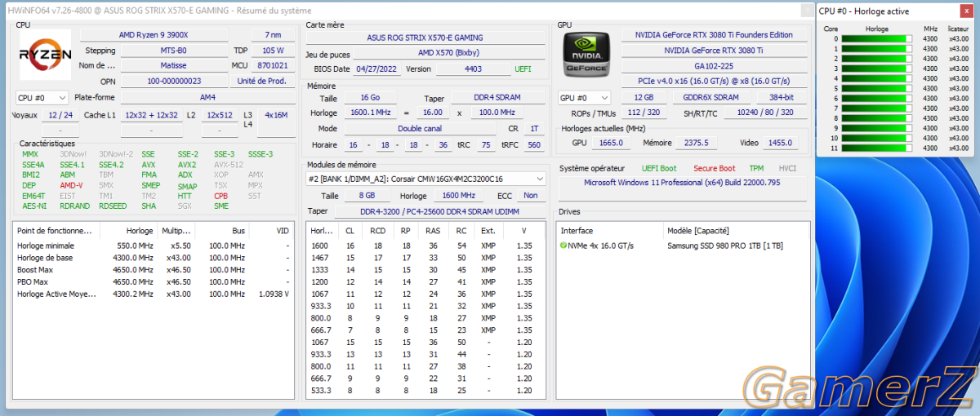Click the AMD Ryzen logo
This screenshot has width=980, height=416.
tap(45, 53)
